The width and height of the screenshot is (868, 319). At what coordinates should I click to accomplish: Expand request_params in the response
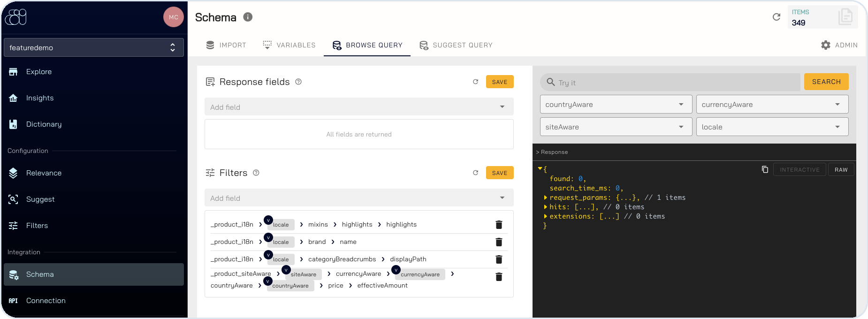[546, 197]
